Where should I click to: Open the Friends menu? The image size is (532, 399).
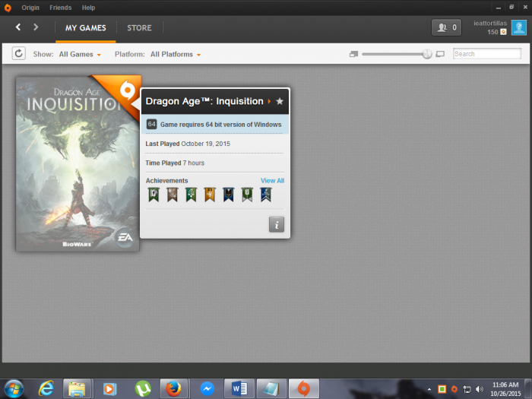click(x=60, y=8)
